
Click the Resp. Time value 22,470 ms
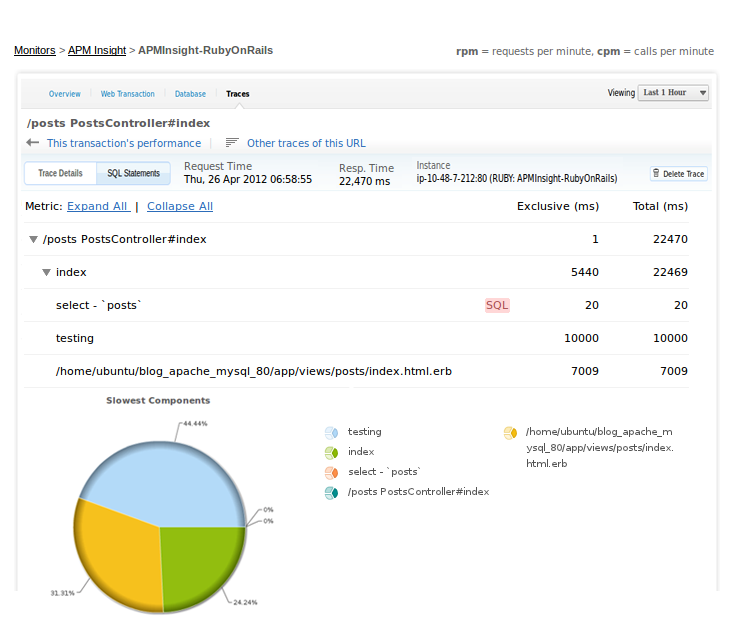point(365,181)
